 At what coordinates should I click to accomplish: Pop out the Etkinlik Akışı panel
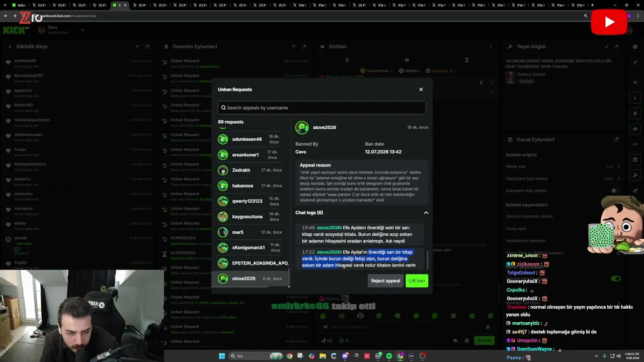(147, 47)
